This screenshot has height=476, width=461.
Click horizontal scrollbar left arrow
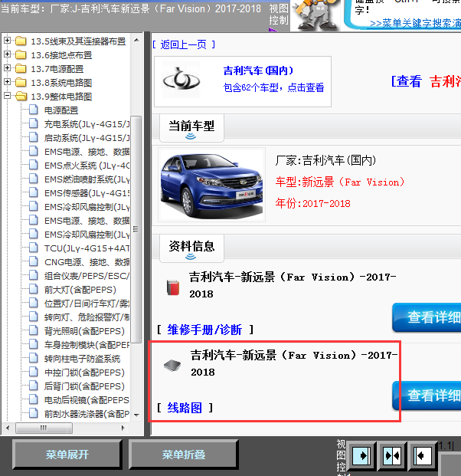[x=8, y=428]
